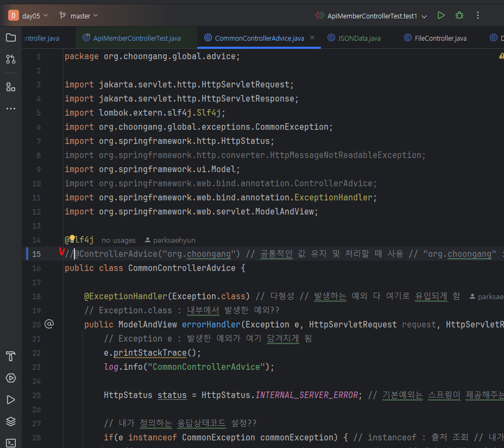Toggle a breakpoint at line 22
Image resolution: width=504 pixels, height=448 pixels.
(x=35, y=353)
